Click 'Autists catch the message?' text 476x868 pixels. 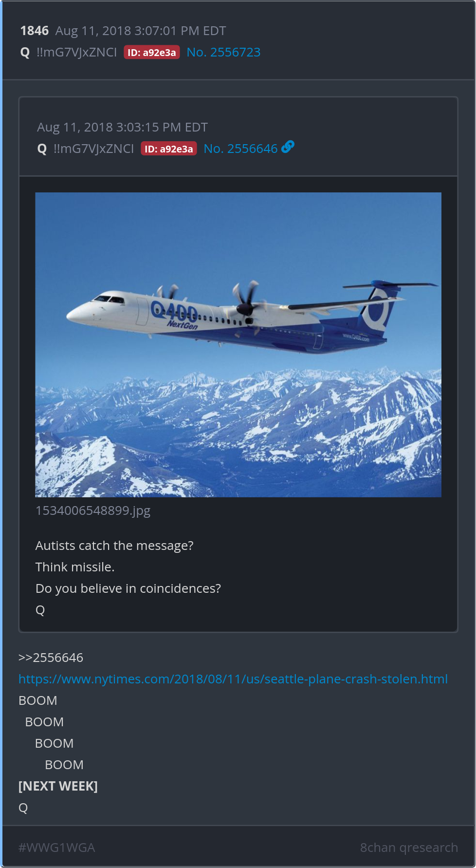click(x=114, y=546)
